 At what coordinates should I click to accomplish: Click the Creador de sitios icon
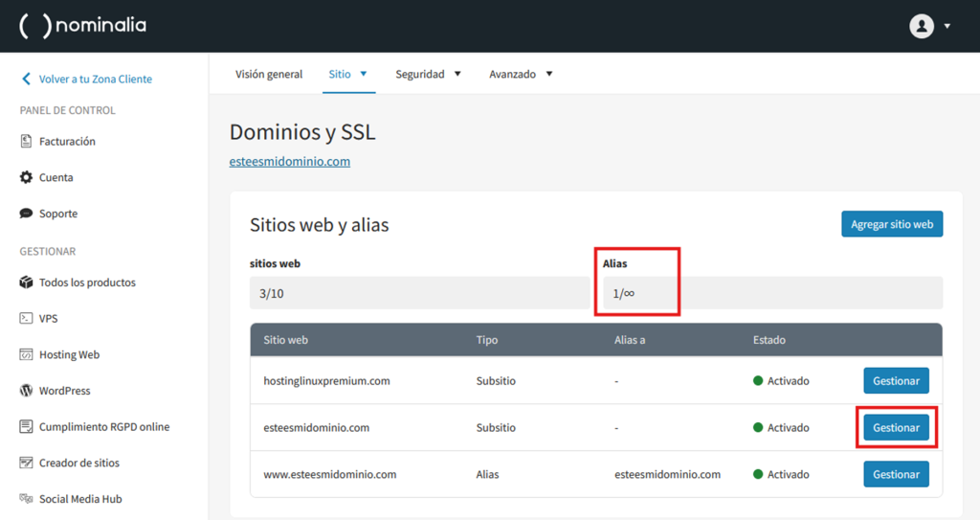(x=26, y=463)
